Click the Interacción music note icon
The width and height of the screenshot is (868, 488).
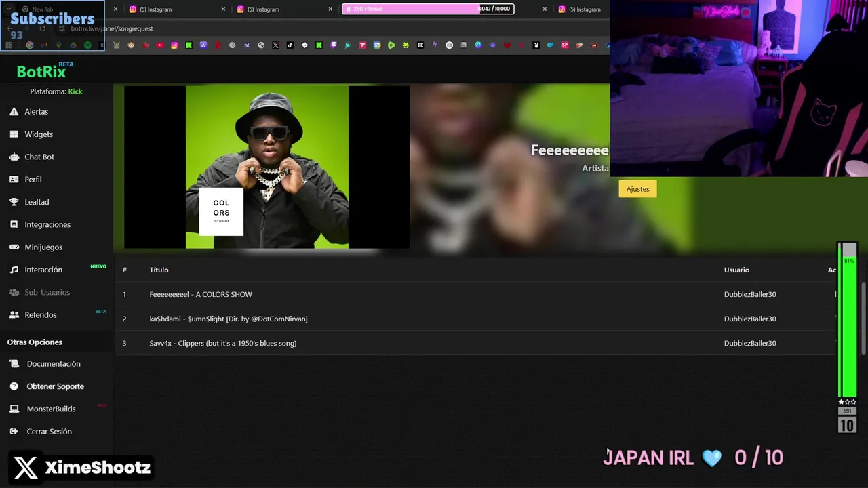point(14,270)
